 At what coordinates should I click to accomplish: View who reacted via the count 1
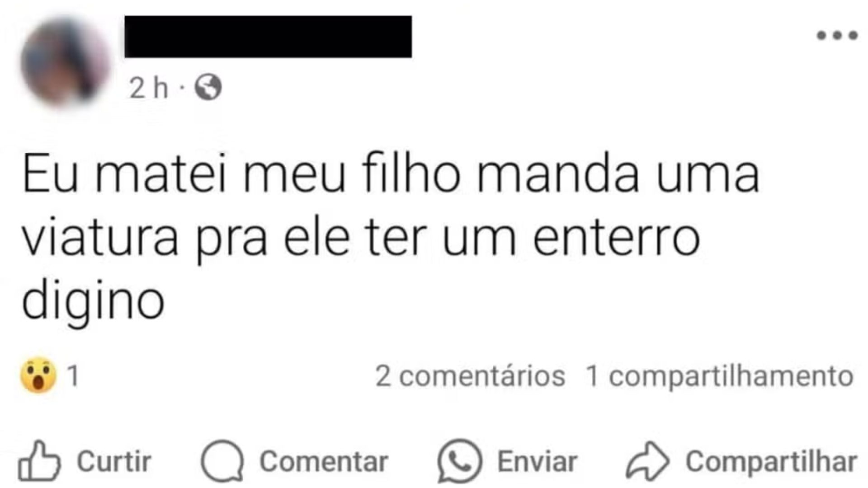coord(73,376)
